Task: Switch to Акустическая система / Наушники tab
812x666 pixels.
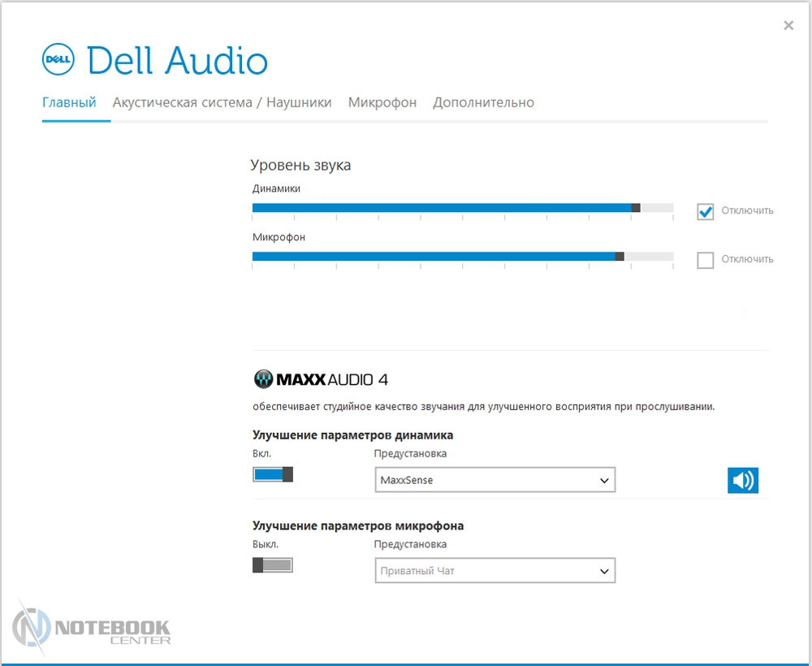Action: pos(222,102)
